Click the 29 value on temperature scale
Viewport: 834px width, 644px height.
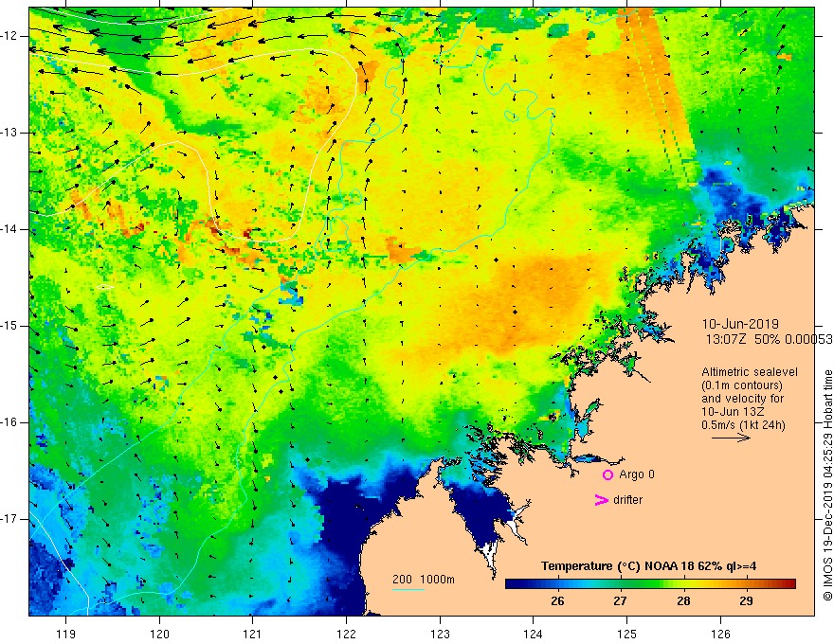[x=746, y=601]
